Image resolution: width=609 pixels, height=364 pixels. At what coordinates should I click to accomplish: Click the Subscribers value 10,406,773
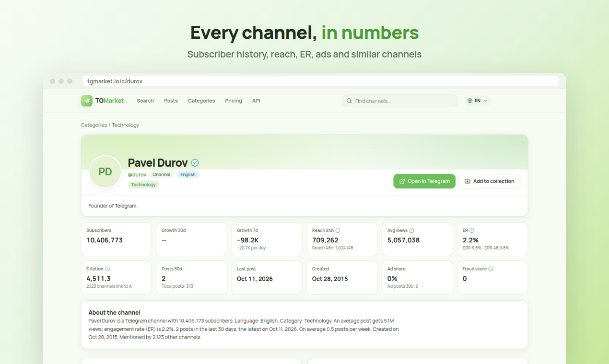(x=105, y=240)
